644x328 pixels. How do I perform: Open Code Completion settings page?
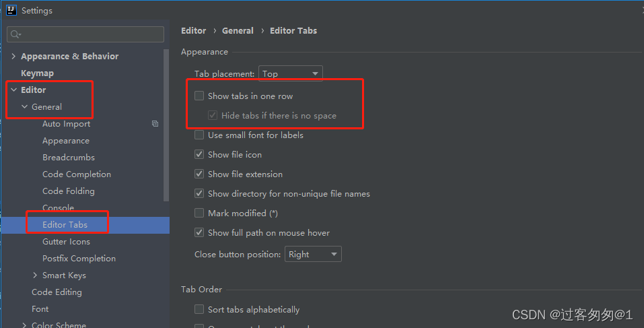pyautogui.click(x=77, y=174)
